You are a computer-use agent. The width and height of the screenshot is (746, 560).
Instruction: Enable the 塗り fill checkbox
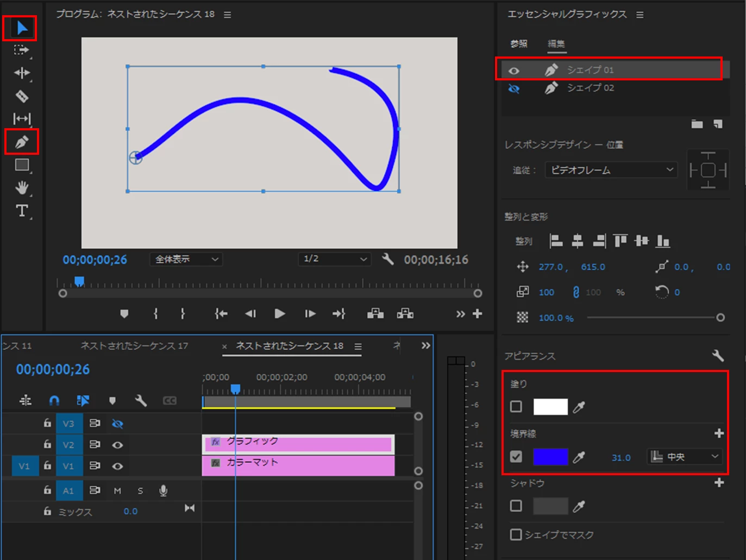click(516, 406)
